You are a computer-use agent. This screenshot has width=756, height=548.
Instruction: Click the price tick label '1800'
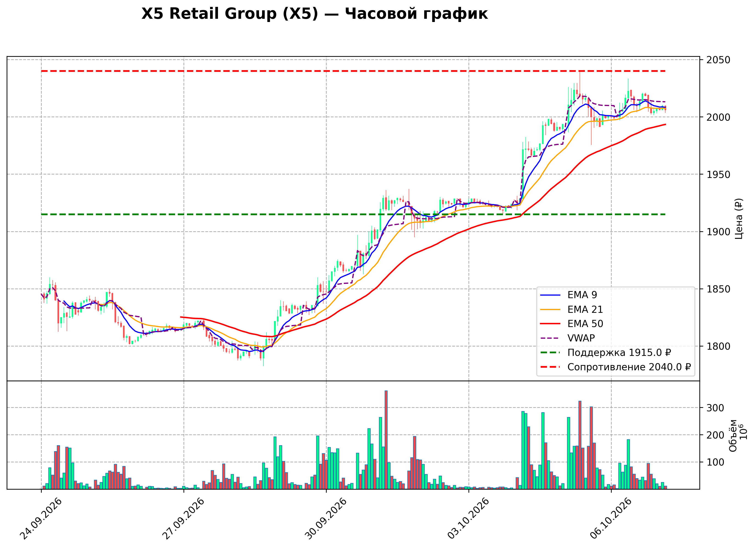(x=719, y=346)
